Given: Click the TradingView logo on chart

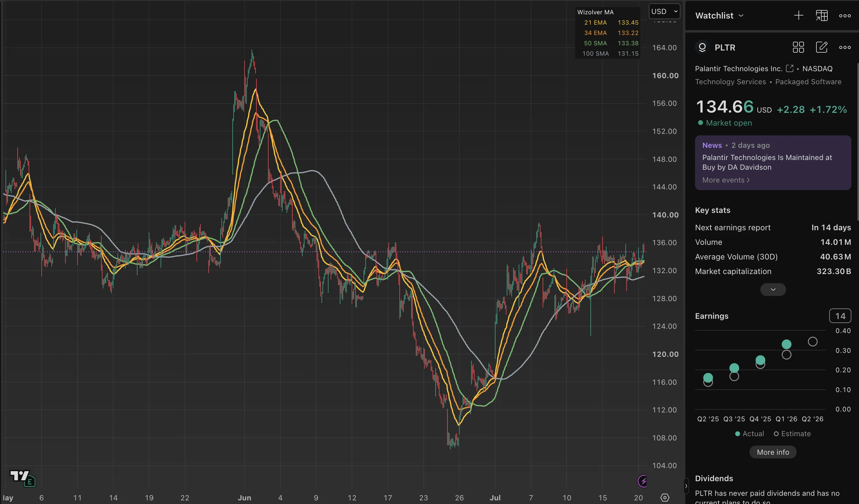Looking at the screenshot, I should pyautogui.click(x=19, y=476).
